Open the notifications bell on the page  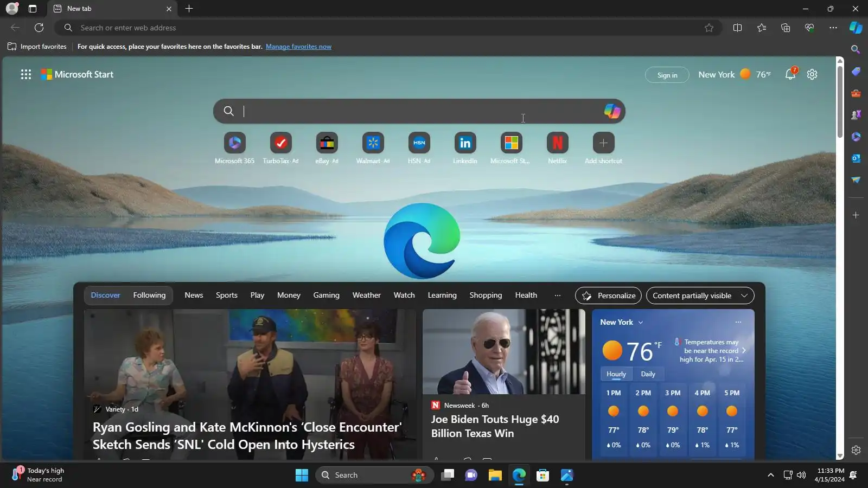790,74
